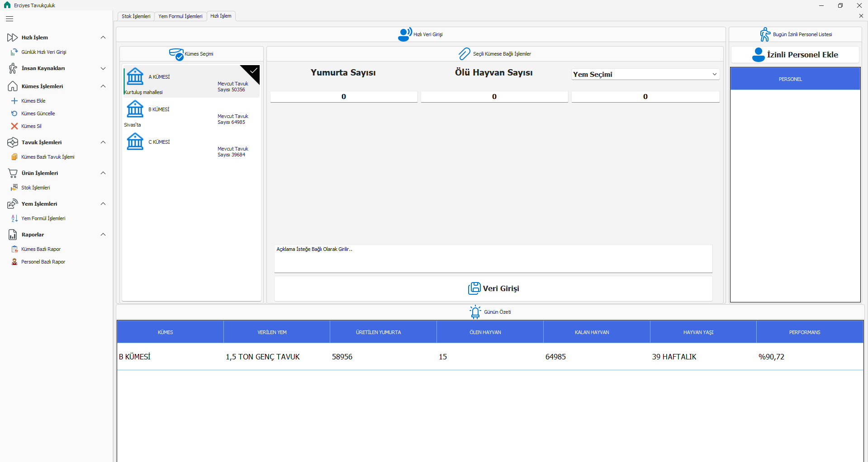The image size is (868, 462).
Task: Click the A KÜMESİ building icon
Action: (135, 76)
